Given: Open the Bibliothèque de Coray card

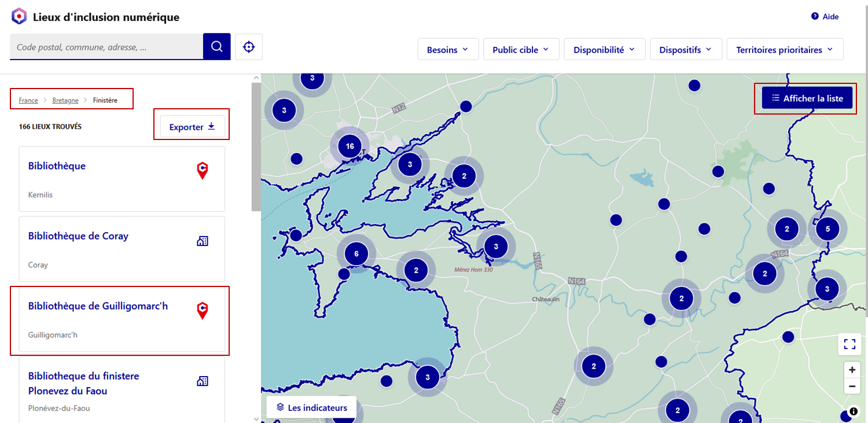Looking at the screenshot, I should pos(122,249).
